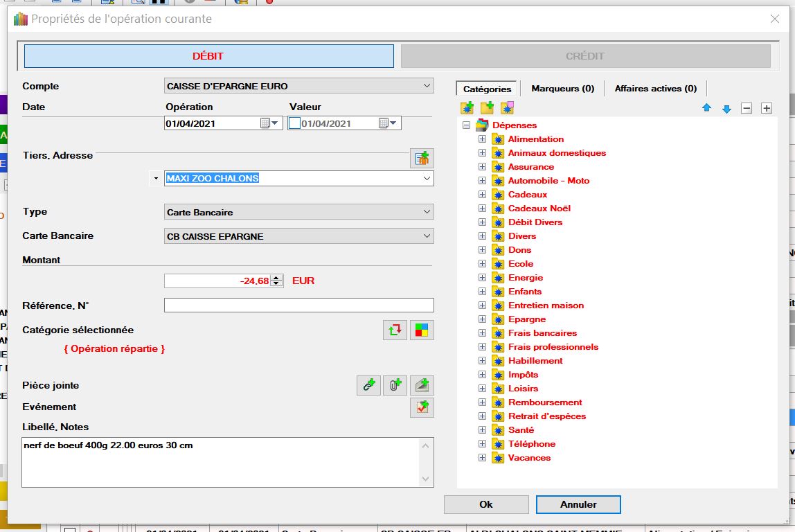Viewport: 795px width, 532px height.
Task: Switch operation to CRÉDIT
Action: [585, 56]
